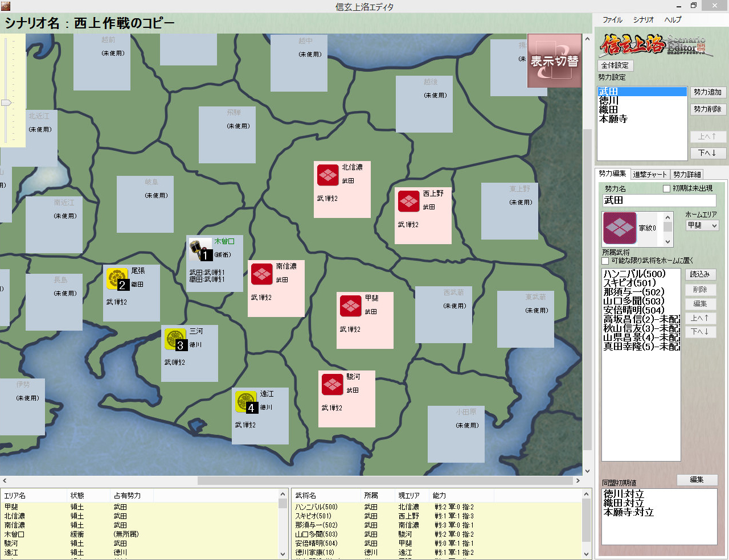
Task: Click the 遠江 crest icon marked 4
Action: click(246, 402)
